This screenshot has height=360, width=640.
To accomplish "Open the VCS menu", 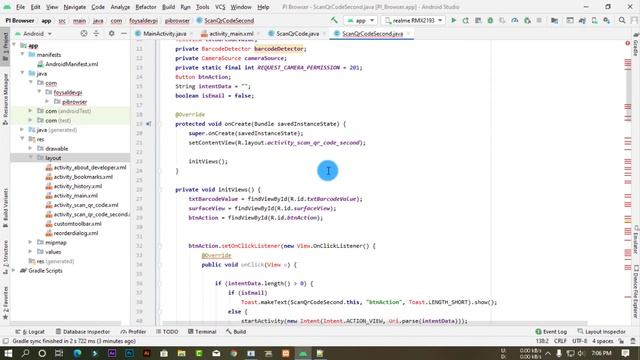I will (220, 7).
